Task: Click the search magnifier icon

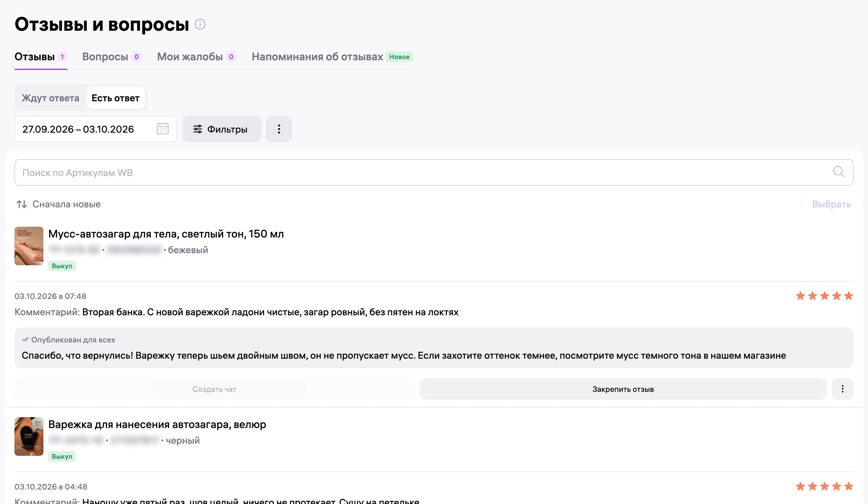Action: pyautogui.click(x=839, y=172)
